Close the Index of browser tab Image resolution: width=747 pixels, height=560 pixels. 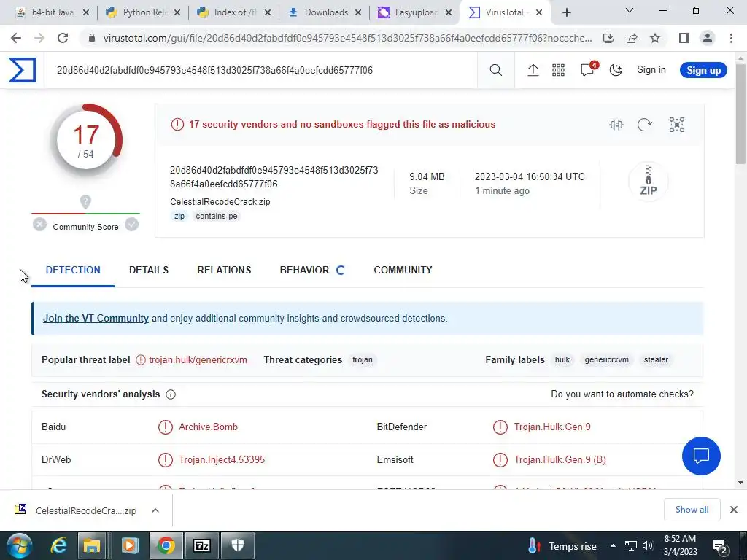pyautogui.click(x=268, y=12)
